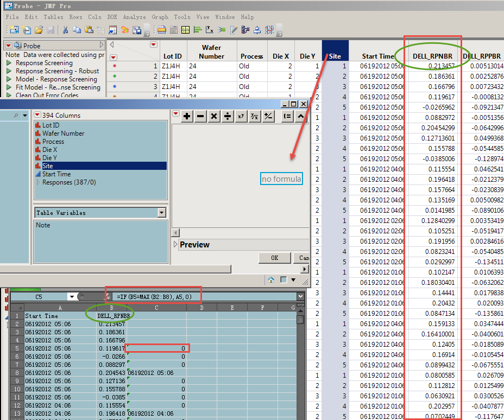The image size is (504, 420).
Task: Click the root formula operator button
Action: pyautogui.click(x=255, y=116)
